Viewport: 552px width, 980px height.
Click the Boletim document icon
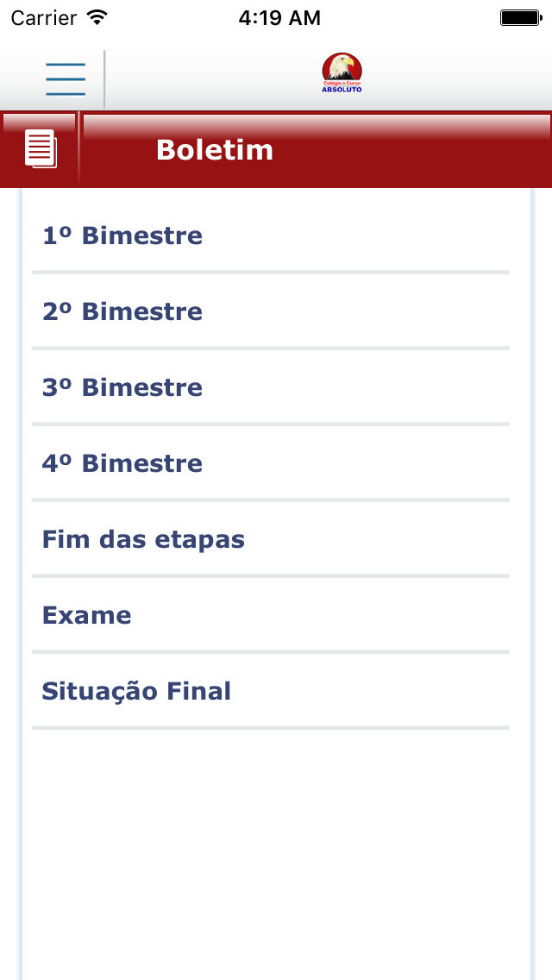pyautogui.click(x=41, y=148)
